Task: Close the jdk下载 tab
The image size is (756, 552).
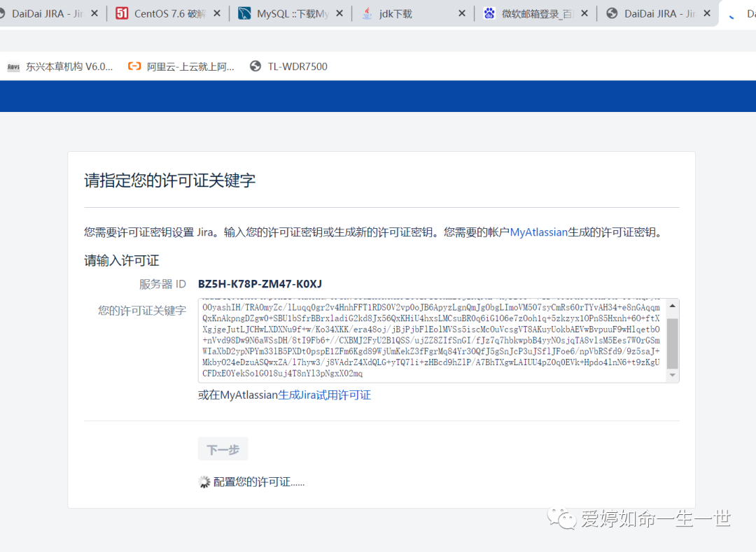Action: pyautogui.click(x=462, y=13)
